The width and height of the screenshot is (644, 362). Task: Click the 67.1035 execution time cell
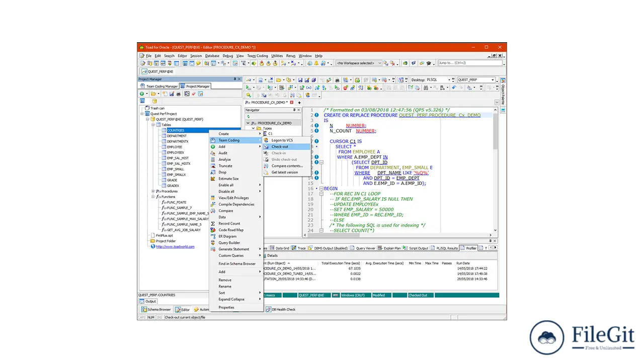355,268
